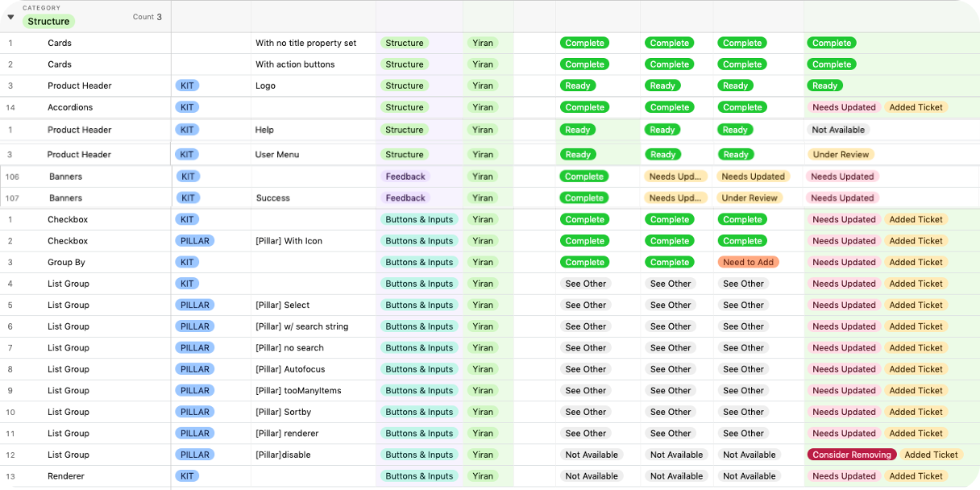This screenshot has height=490, width=980.
Task: Click 'Yiran' tag in row 107
Action: (x=483, y=198)
